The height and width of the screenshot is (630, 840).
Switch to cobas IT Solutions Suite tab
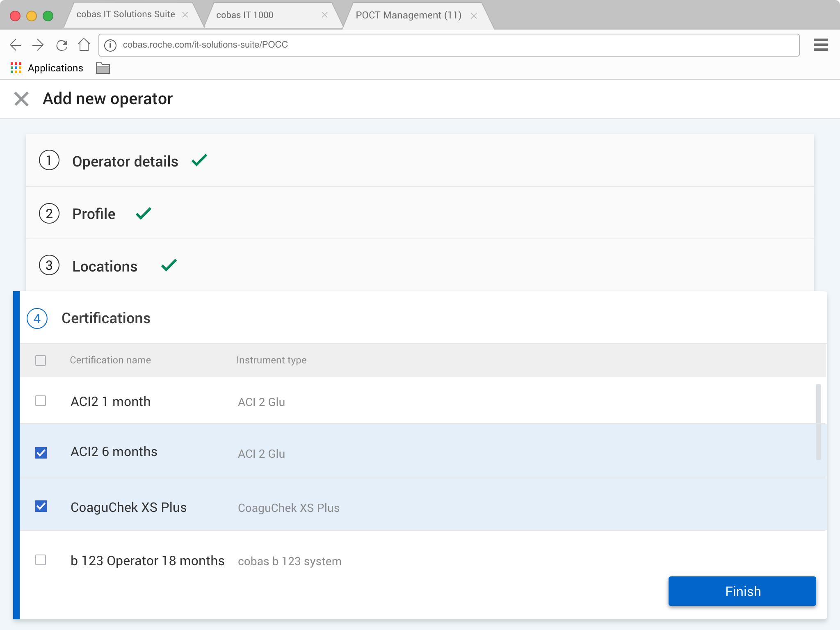coord(126,14)
